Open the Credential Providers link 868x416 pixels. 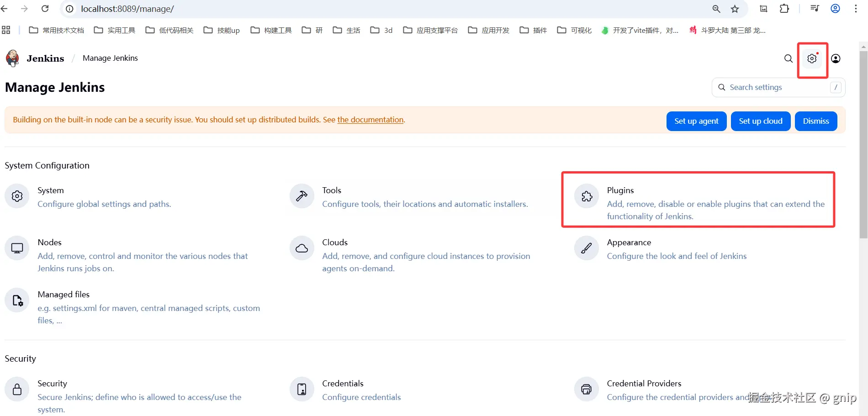[x=644, y=384]
